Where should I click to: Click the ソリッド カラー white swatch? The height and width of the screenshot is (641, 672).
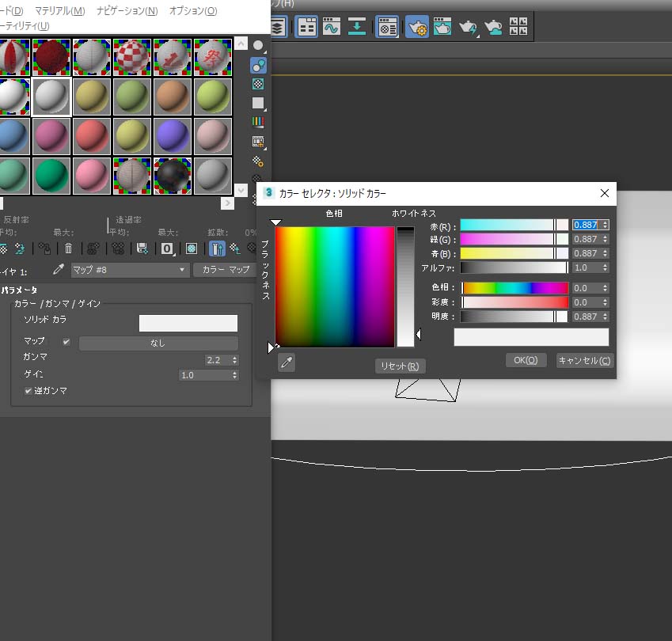click(x=188, y=323)
